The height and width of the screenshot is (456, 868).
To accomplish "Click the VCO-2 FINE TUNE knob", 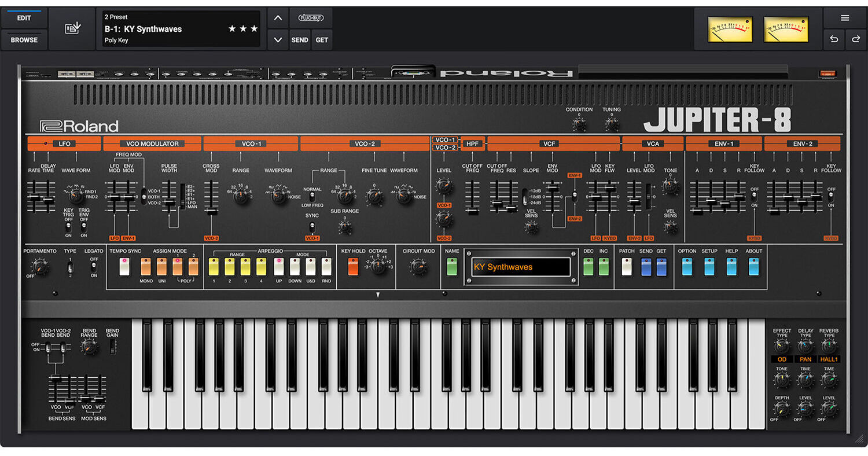I will tap(374, 197).
